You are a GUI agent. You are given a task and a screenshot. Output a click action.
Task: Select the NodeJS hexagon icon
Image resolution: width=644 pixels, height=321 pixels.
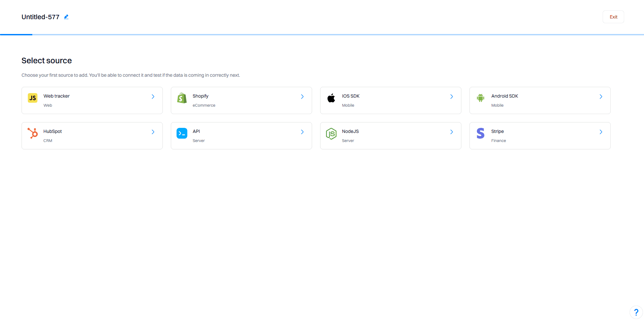coord(331,133)
